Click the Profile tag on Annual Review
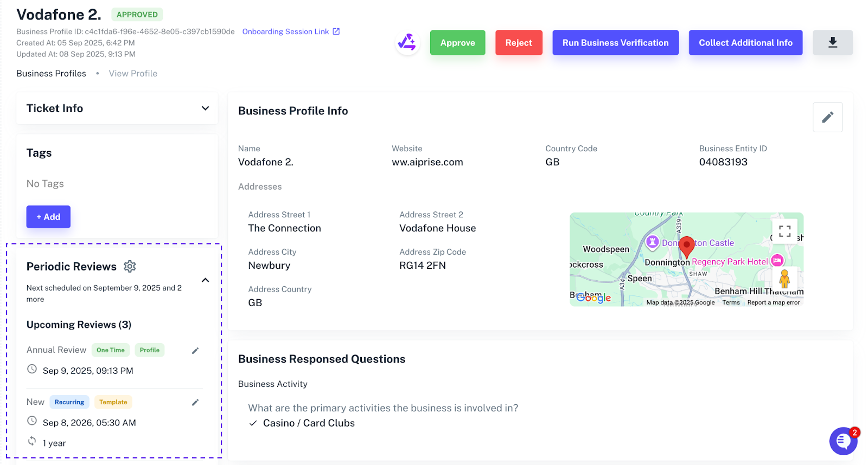The height and width of the screenshot is (465, 868). (150, 350)
